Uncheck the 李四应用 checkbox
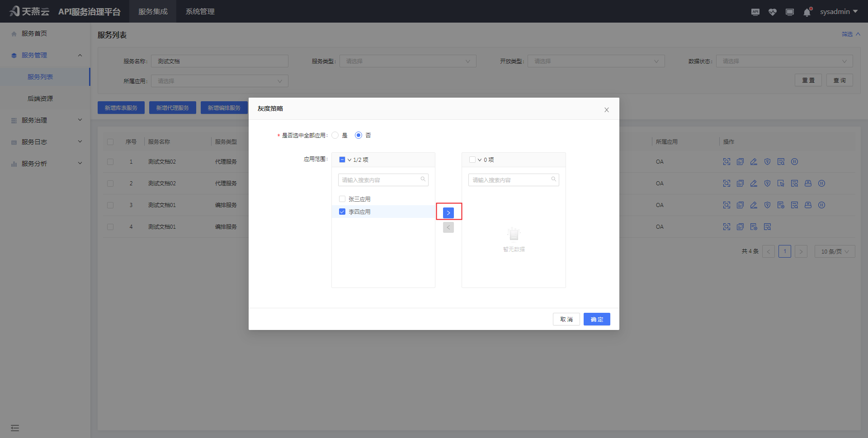The height and width of the screenshot is (438, 868). [x=342, y=212]
